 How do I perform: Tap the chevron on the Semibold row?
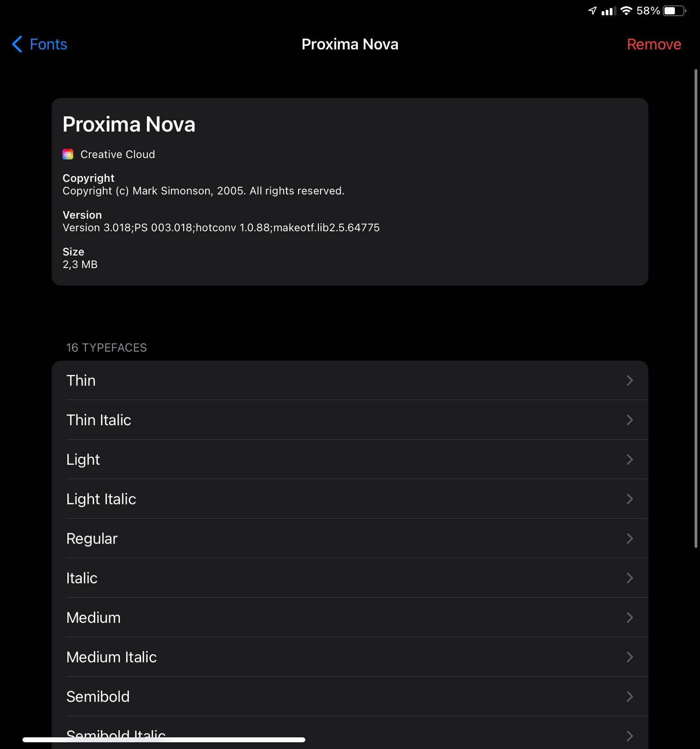coord(630,696)
